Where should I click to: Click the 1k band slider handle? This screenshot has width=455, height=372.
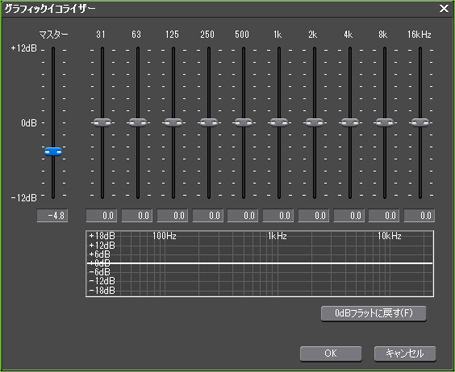(x=279, y=122)
